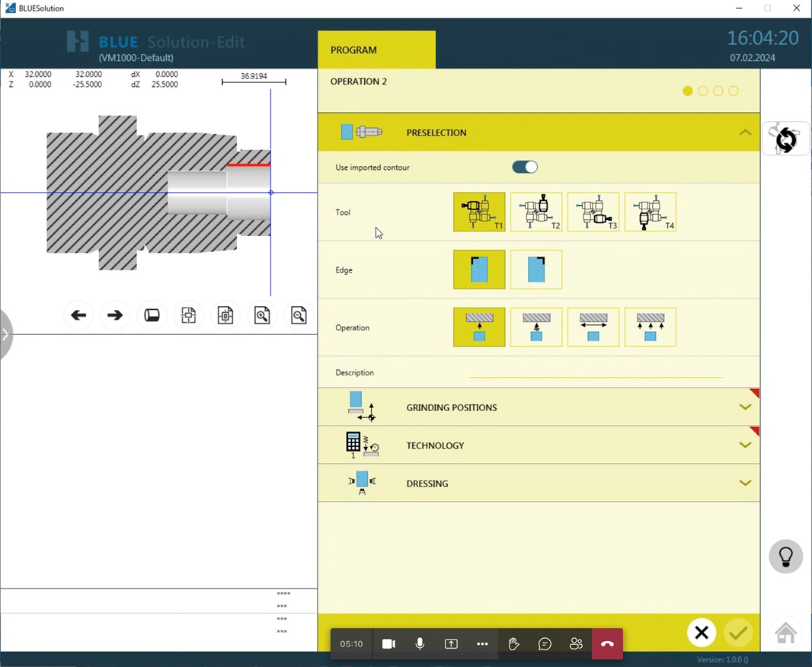
Task: Open the lightbulb hint button
Action: pos(785,557)
